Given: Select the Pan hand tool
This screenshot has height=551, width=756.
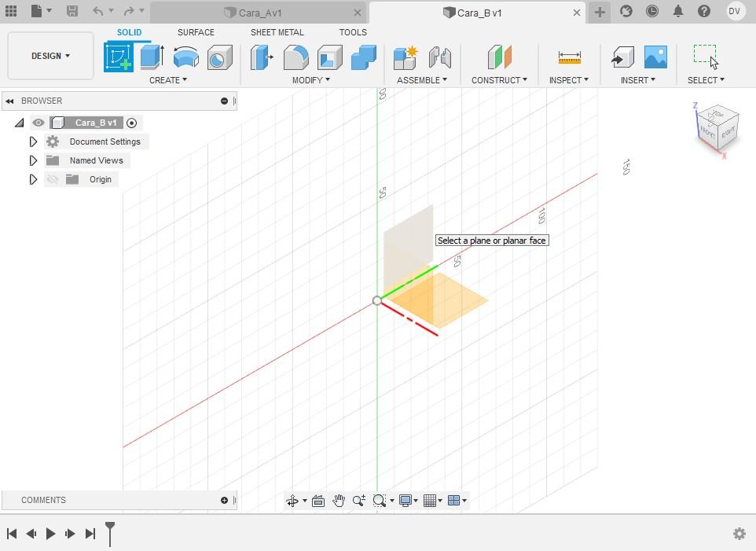Looking at the screenshot, I should [339, 501].
